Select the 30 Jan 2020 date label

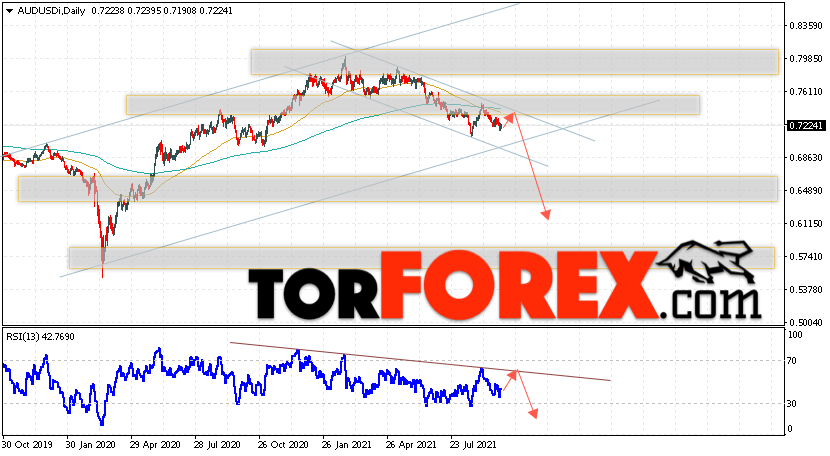point(90,445)
